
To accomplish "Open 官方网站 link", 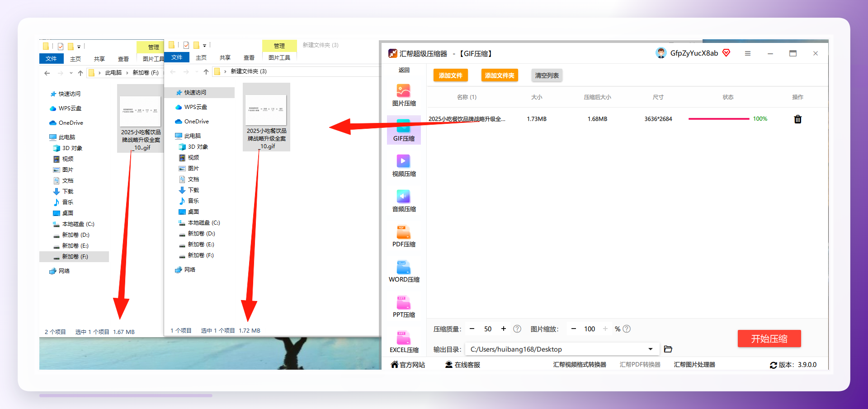I will (x=408, y=365).
